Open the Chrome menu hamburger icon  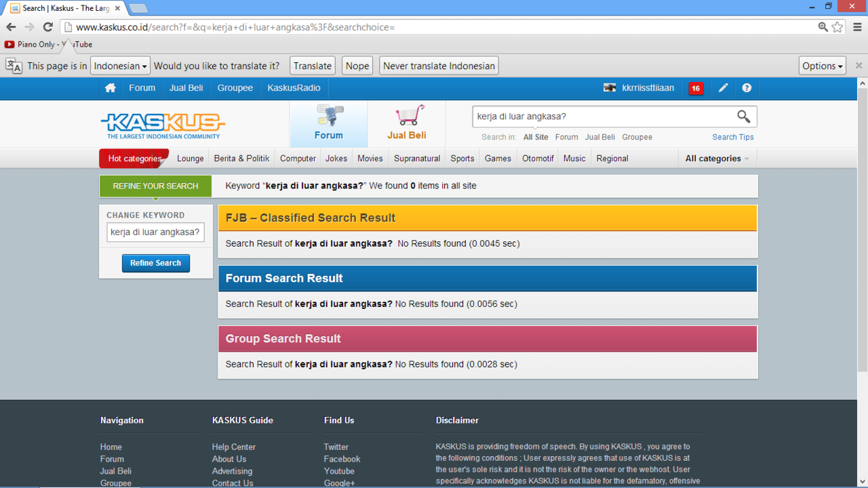[x=858, y=27]
